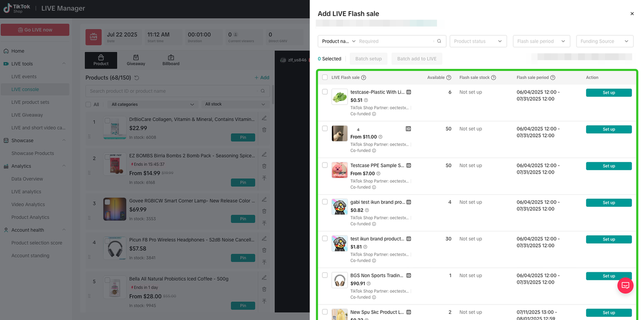Image resolution: width=644 pixels, height=320 pixels.
Task: Click price info icon beside $0.51
Action: pos(366,100)
